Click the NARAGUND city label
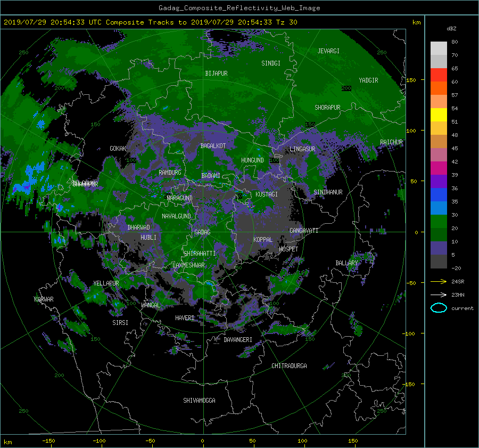Image resolution: width=479 pixels, height=448 pixels. (180, 198)
